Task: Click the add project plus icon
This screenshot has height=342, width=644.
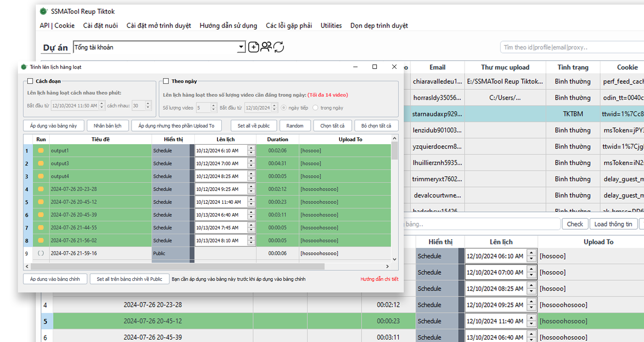Action: click(x=254, y=47)
